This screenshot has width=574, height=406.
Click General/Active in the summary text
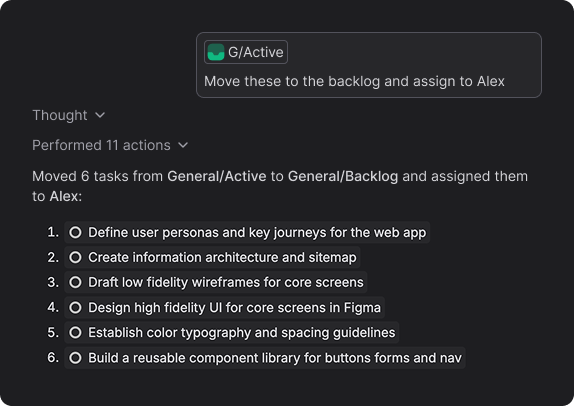click(217, 176)
